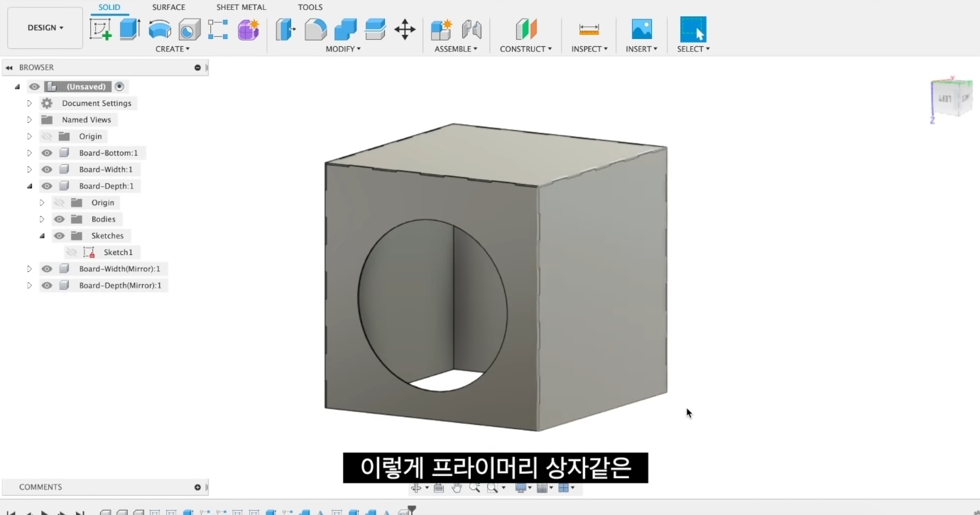Collapse the Sketches folder node
This screenshot has width=980, height=515.
click(x=42, y=236)
